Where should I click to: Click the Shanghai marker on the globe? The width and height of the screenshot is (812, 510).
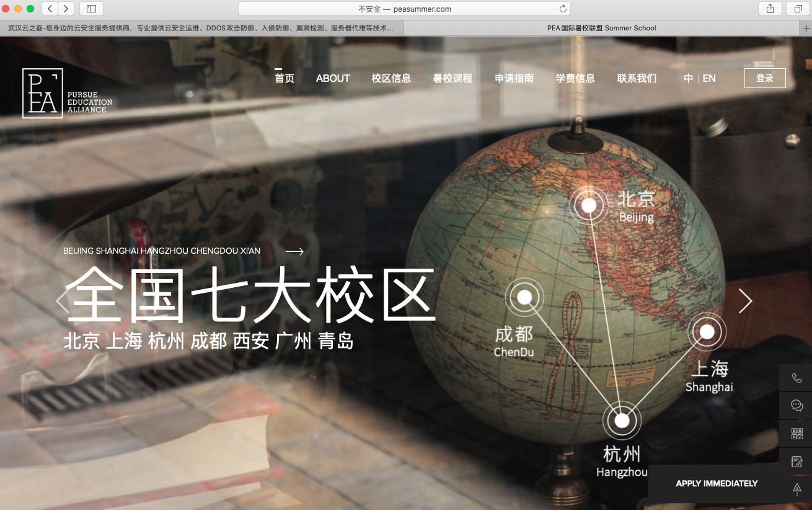pyautogui.click(x=707, y=332)
